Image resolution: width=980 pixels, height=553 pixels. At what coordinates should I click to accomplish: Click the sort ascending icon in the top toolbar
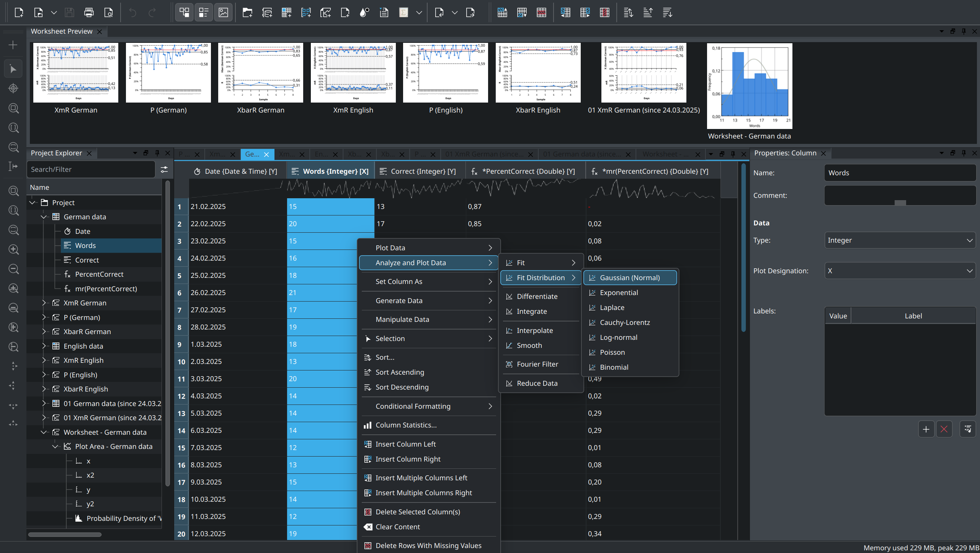coord(648,13)
